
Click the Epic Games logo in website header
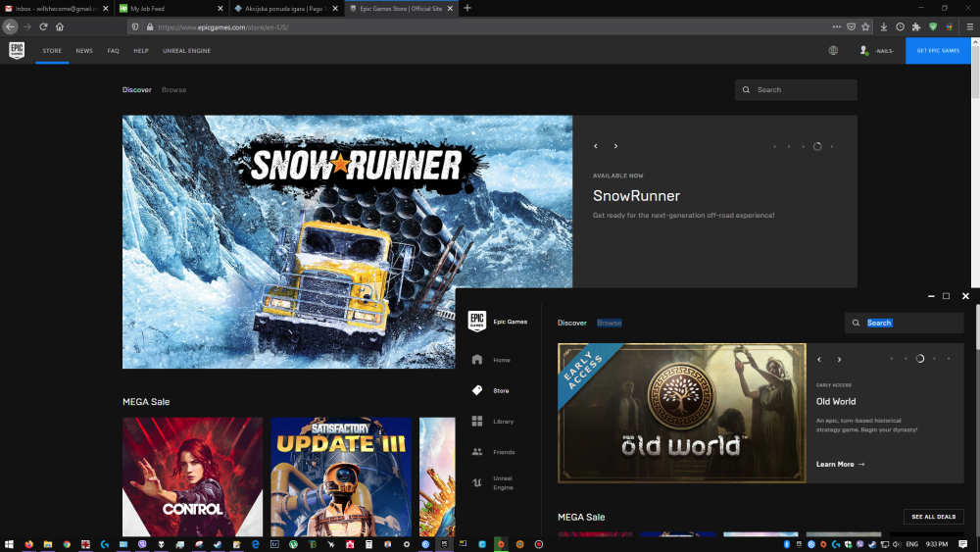17,51
